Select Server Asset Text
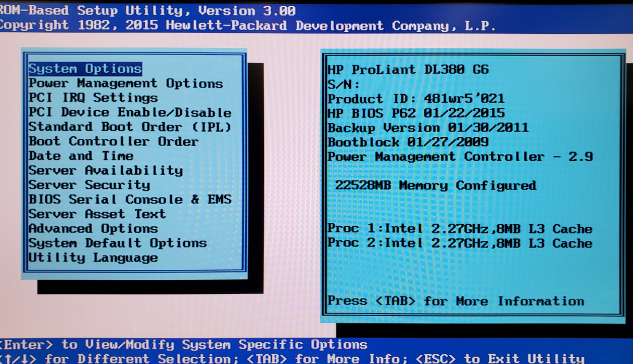The height and width of the screenshot is (364, 633). click(97, 214)
